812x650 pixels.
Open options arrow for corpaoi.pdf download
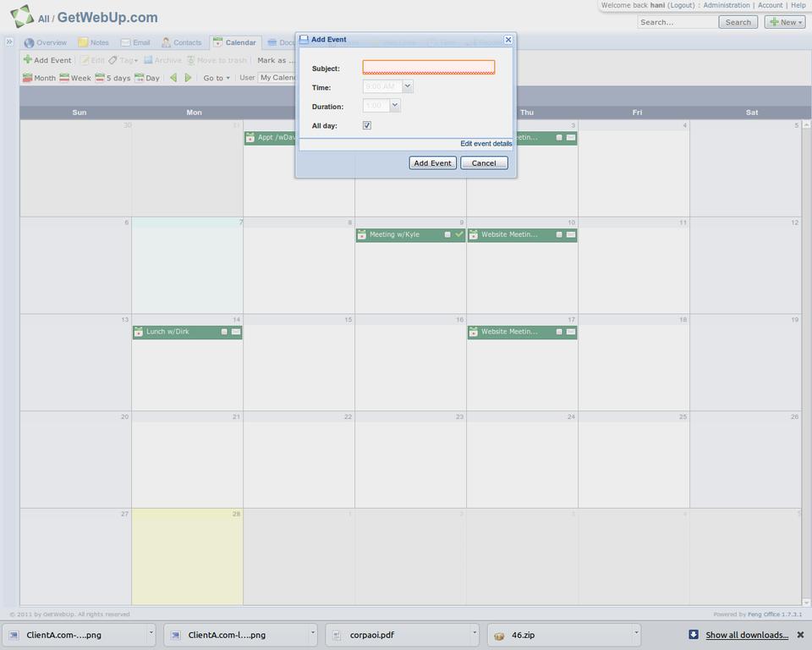coord(475,632)
